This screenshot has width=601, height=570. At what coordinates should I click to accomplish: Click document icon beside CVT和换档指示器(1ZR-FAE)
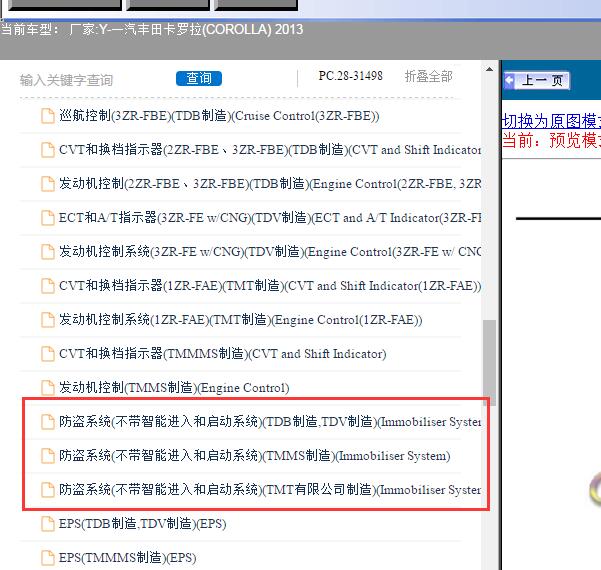coord(48,286)
